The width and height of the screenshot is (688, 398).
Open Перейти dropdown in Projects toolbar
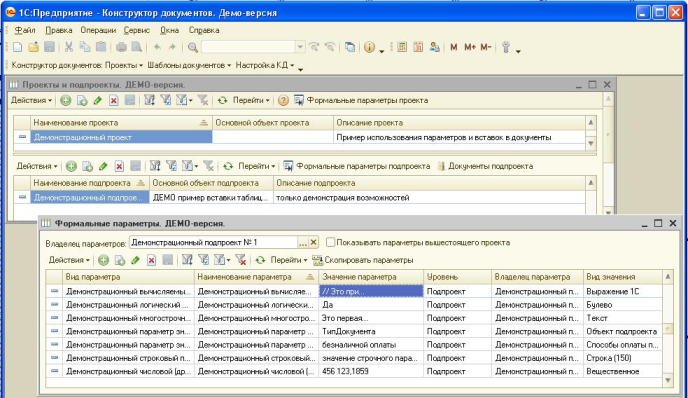tap(251, 100)
